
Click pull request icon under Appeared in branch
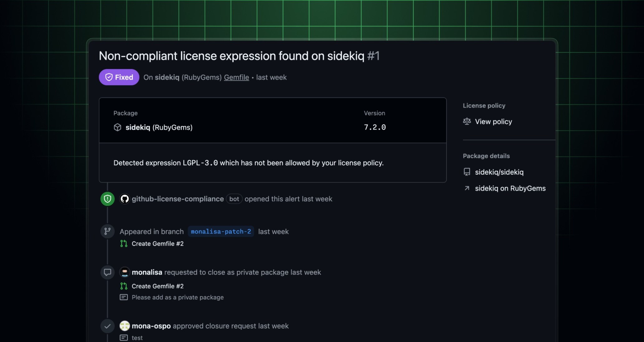click(124, 244)
